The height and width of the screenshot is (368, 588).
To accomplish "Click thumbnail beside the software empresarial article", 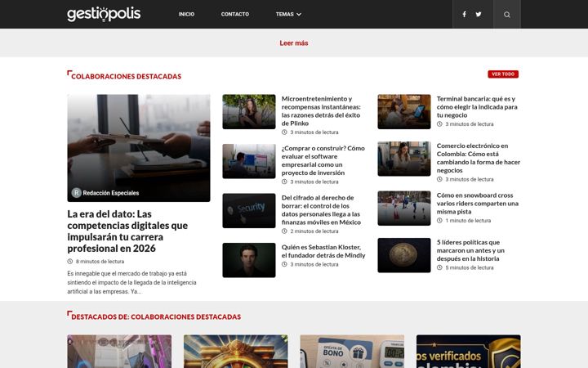I will coord(249,161).
